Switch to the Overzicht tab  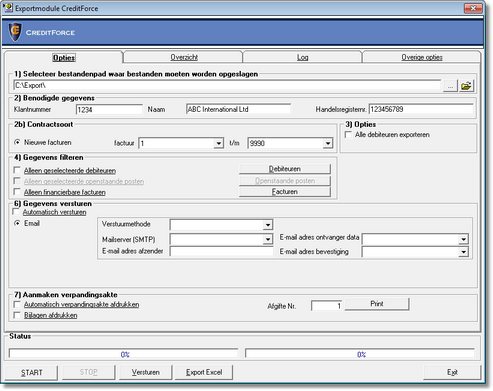coord(184,57)
